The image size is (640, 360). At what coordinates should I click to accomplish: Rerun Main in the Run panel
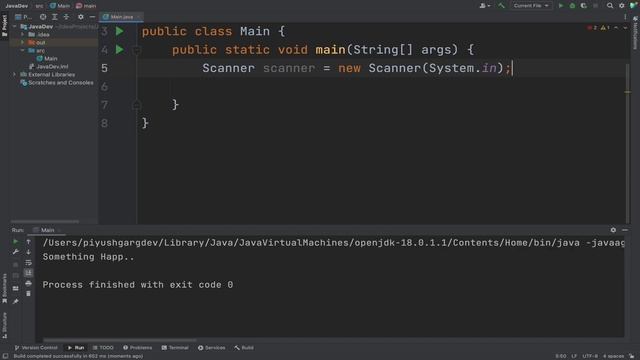click(x=16, y=242)
